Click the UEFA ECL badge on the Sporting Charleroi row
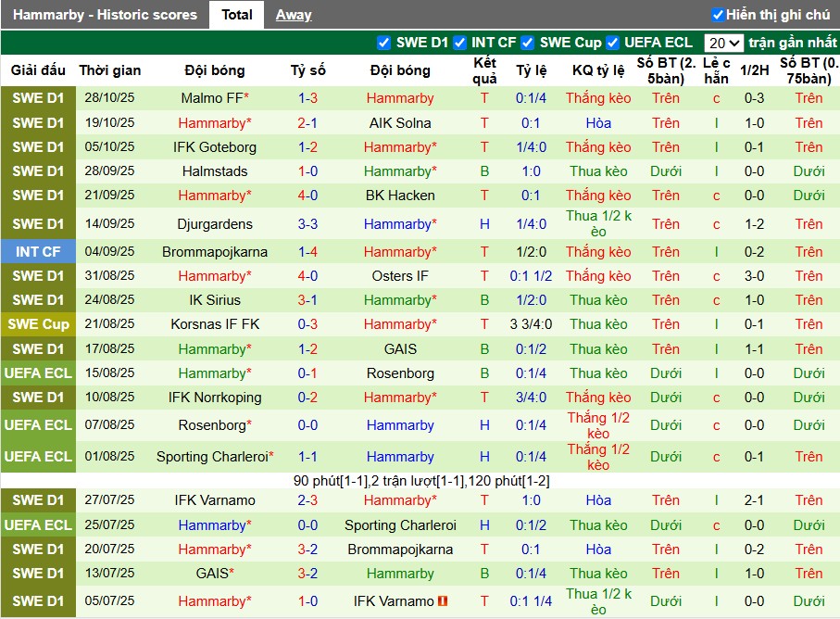840x619 pixels. point(38,456)
